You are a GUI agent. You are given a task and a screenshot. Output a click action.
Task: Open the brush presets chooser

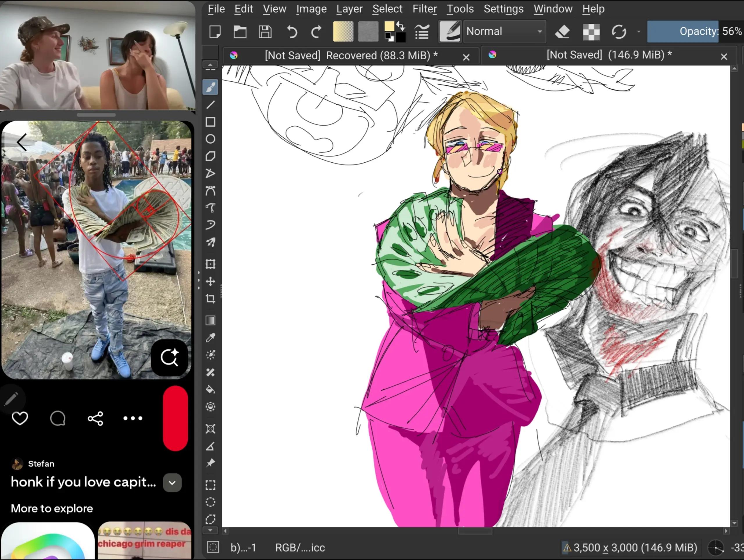tap(450, 32)
